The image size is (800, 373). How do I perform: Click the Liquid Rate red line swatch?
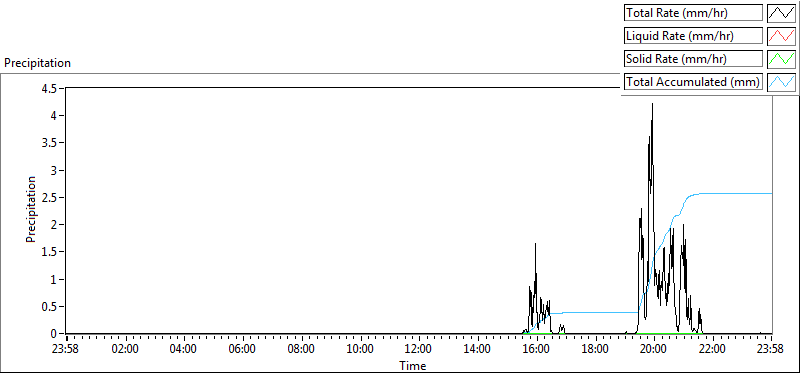[782, 36]
